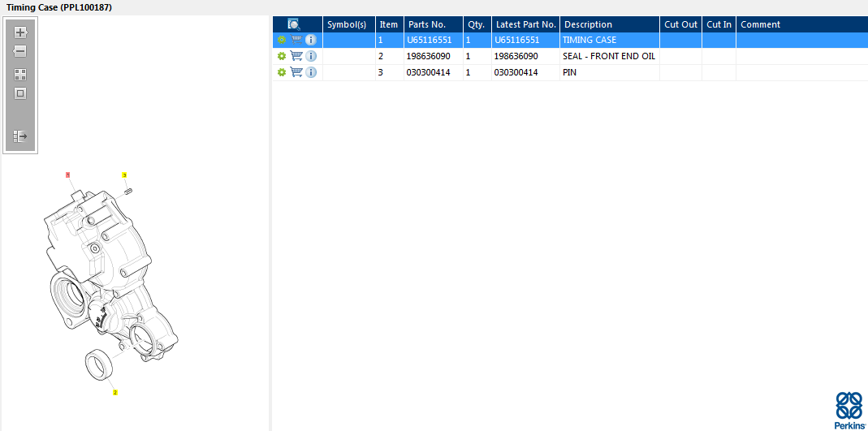This screenshot has width=868, height=431.
Task: Select part number 030300414 in Parts No. column
Action: (x=428, y=72)
